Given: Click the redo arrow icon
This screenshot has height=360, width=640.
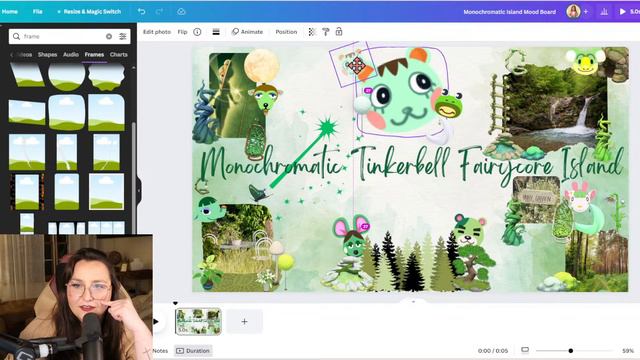Looking at the screenshot, I should [160, 11].
